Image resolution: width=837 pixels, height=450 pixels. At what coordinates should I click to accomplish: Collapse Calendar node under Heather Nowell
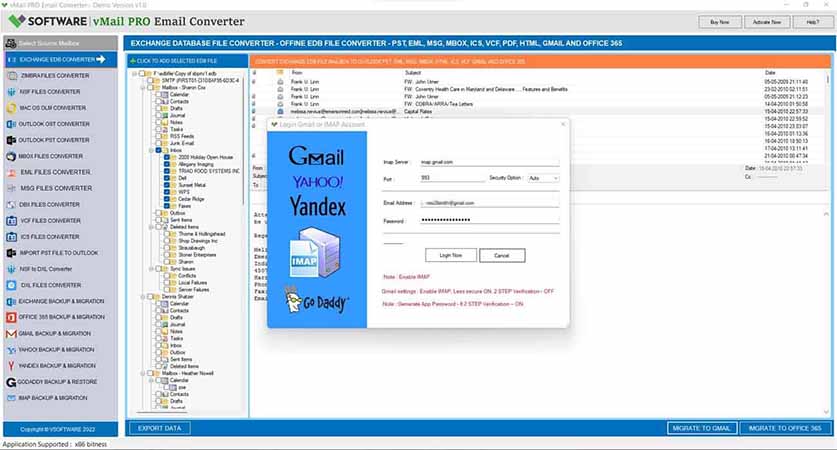[152, 381]
